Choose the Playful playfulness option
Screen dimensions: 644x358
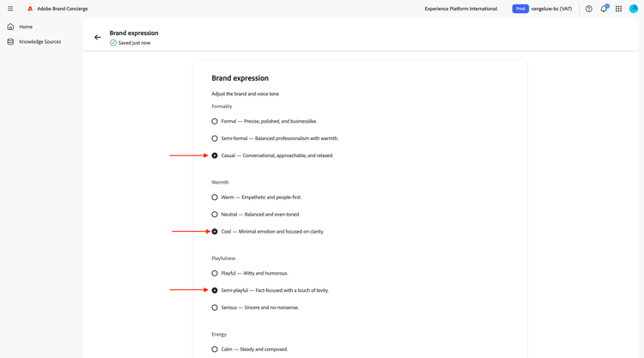tap(215, 273)
